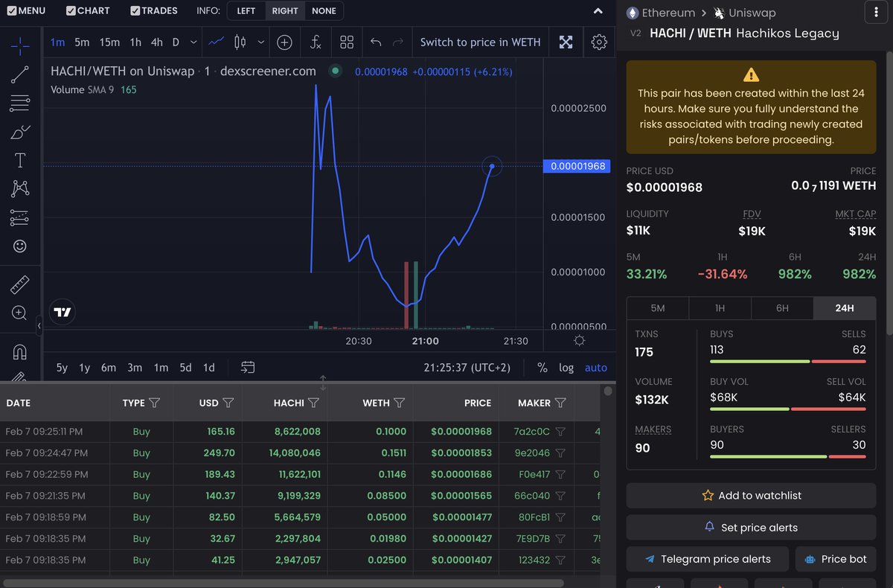This screenshot has height=588, width=893.
Task: Open the chart patterns tool
Action: (x=20, y=189)
